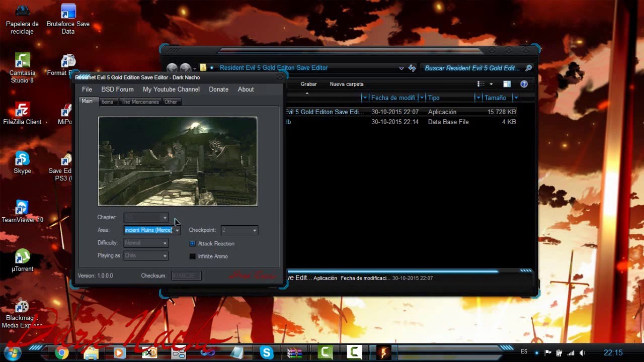Viewport: 644px width, 362px height.
Task: Toggle the preview pane icon
Action: tap(507, 84)
